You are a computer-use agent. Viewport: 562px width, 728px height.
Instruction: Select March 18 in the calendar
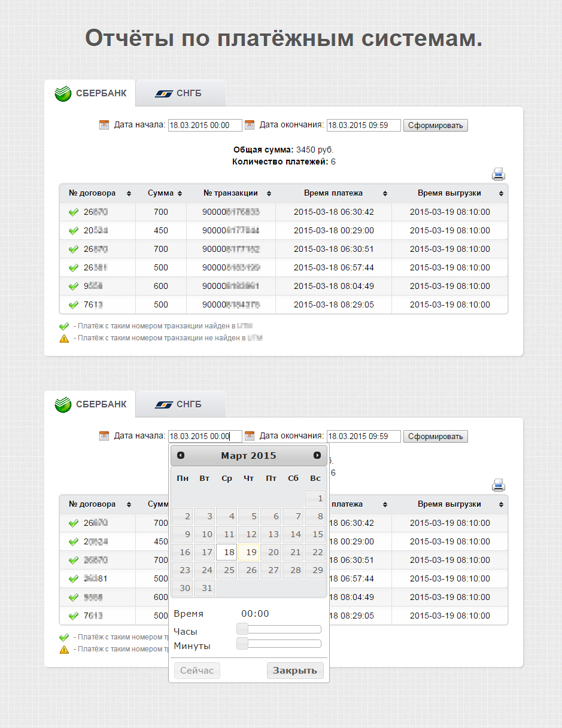(227, 552)
